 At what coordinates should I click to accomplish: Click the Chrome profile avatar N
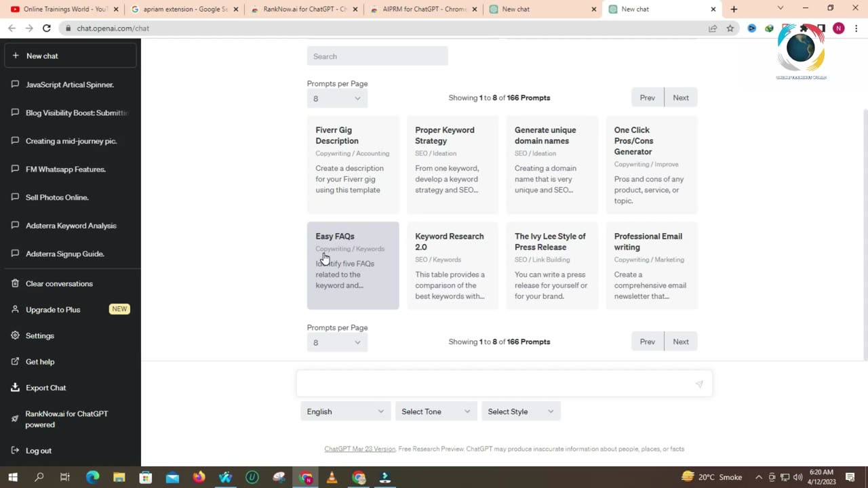(839, 28)
